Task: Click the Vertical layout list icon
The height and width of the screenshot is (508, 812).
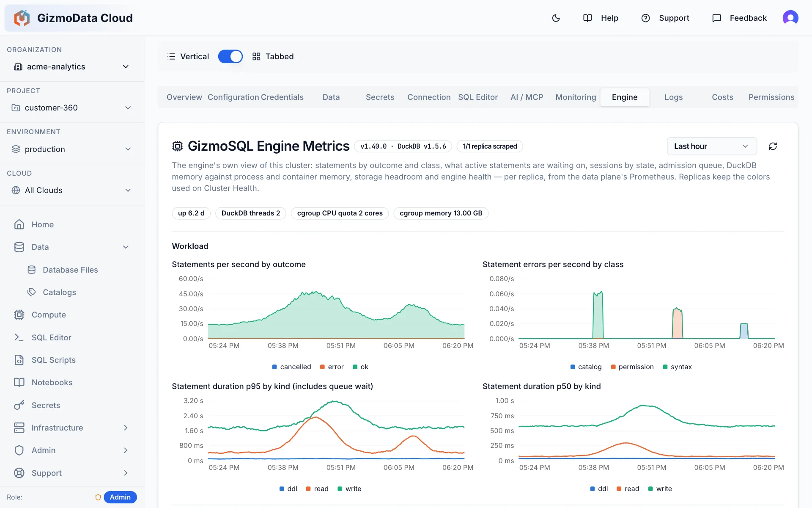Action: (171, 56)
